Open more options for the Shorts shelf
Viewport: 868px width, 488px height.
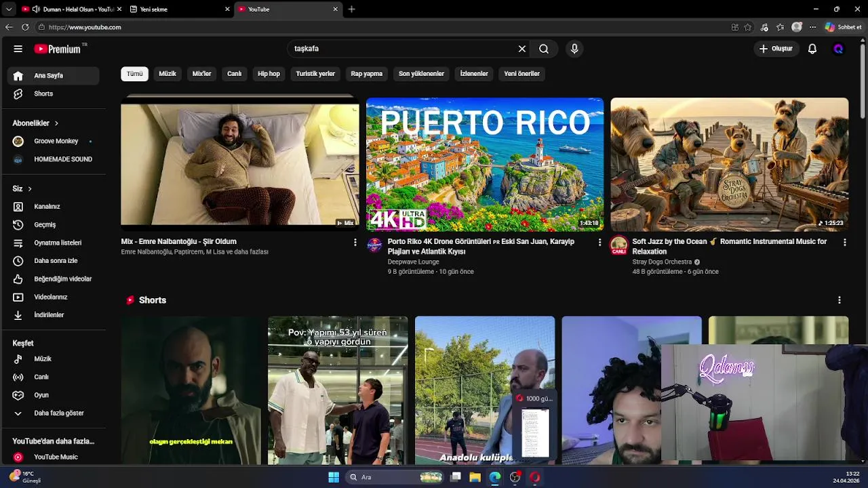(840, 300)
